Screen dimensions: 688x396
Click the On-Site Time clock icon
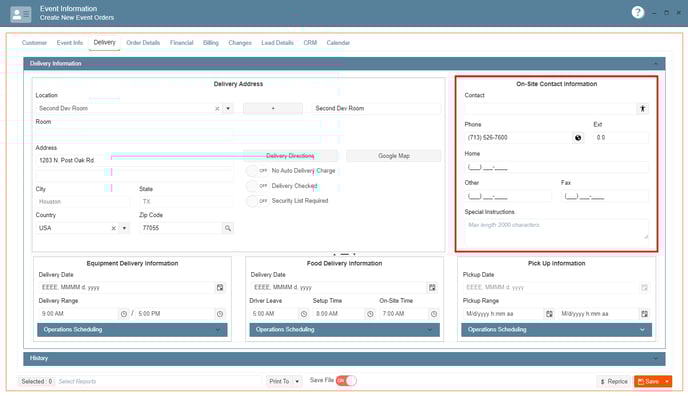[434, 314]
